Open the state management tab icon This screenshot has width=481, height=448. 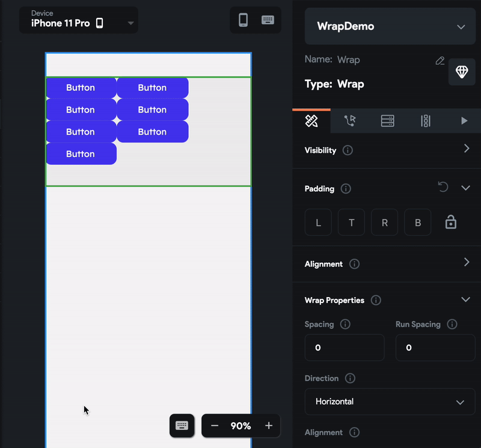point(426,121)
